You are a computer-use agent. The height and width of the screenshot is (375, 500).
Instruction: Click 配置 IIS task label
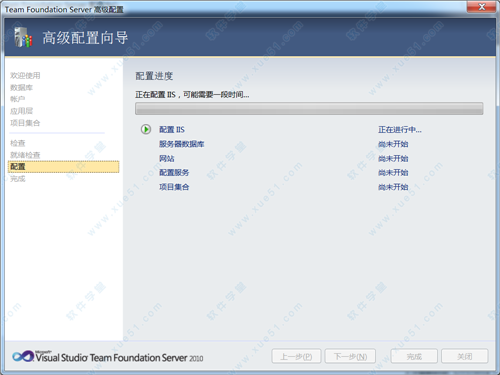click(172, 129)
